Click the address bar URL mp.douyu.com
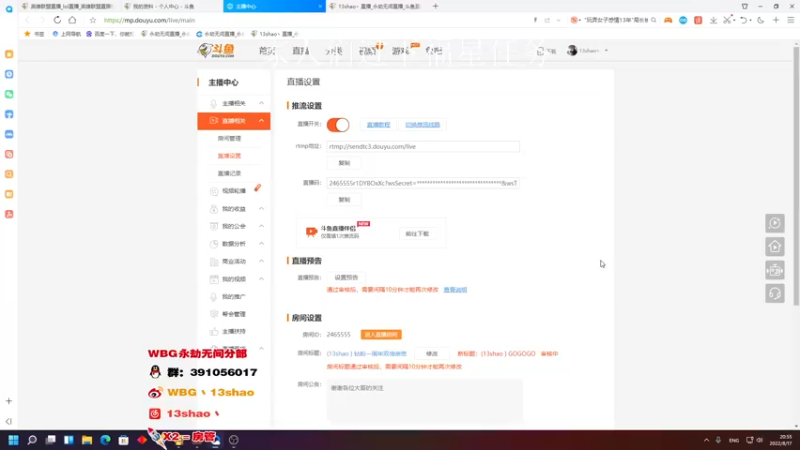This screenshot has width=800, height=450. tap(149, 20)
